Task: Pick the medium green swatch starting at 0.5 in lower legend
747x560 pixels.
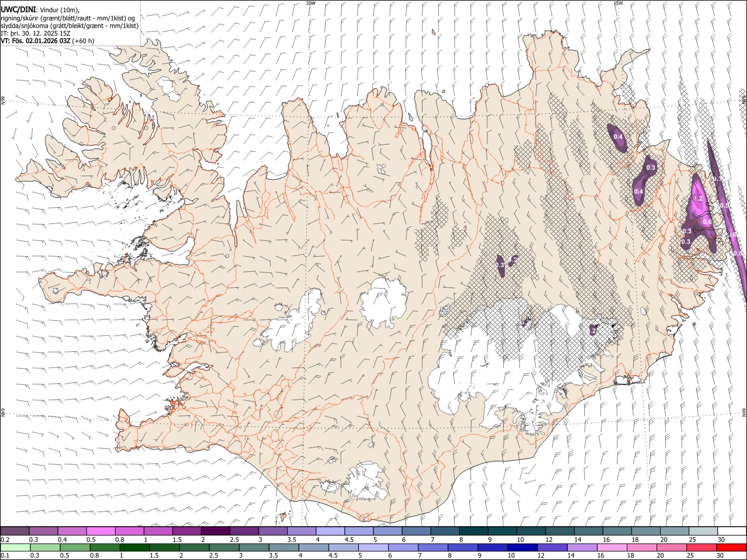Action: coord(75,547)
